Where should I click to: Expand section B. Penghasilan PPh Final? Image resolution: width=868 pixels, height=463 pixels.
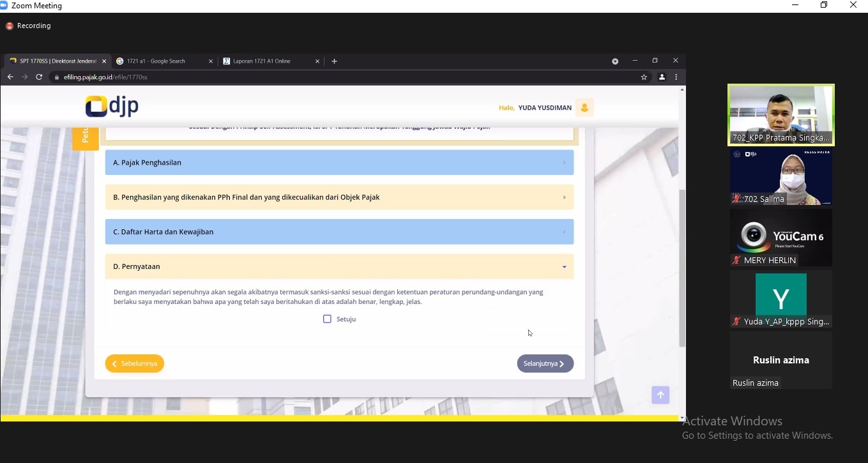click(339, 197)
